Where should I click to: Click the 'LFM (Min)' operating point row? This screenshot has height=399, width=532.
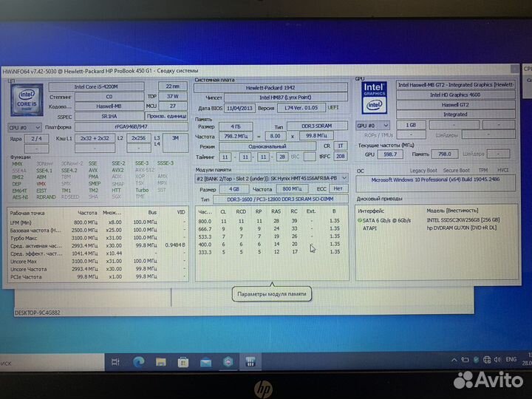point(98,222)
